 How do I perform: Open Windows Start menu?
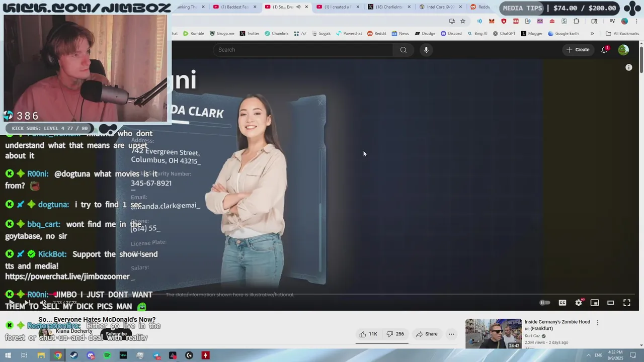8,355
